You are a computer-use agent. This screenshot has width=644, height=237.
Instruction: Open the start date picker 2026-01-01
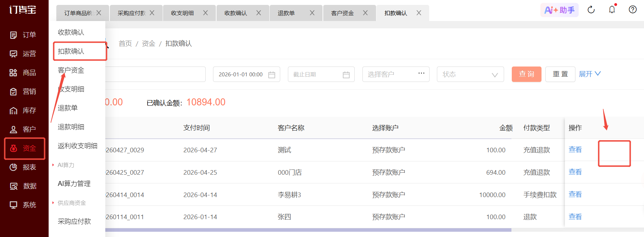pos(247,74)
